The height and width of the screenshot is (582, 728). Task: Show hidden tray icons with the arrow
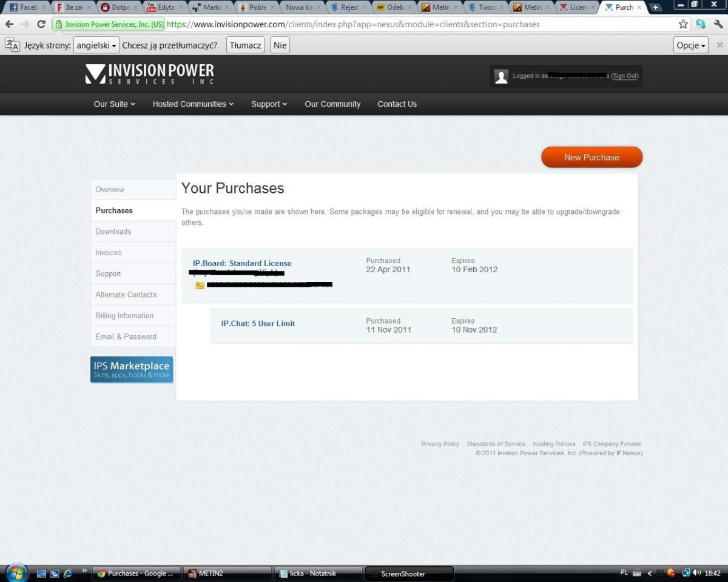[x=650, y=573]
